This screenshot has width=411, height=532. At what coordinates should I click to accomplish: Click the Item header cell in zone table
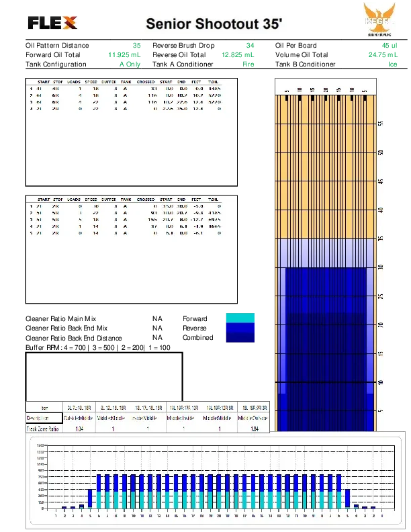pos(44,408)
